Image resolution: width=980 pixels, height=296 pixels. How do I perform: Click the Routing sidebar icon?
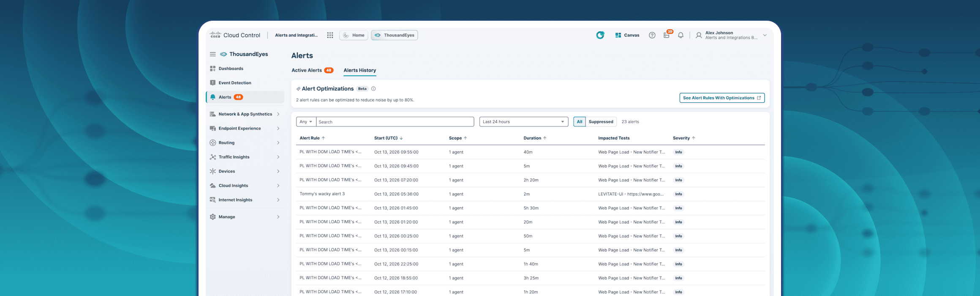213,143
